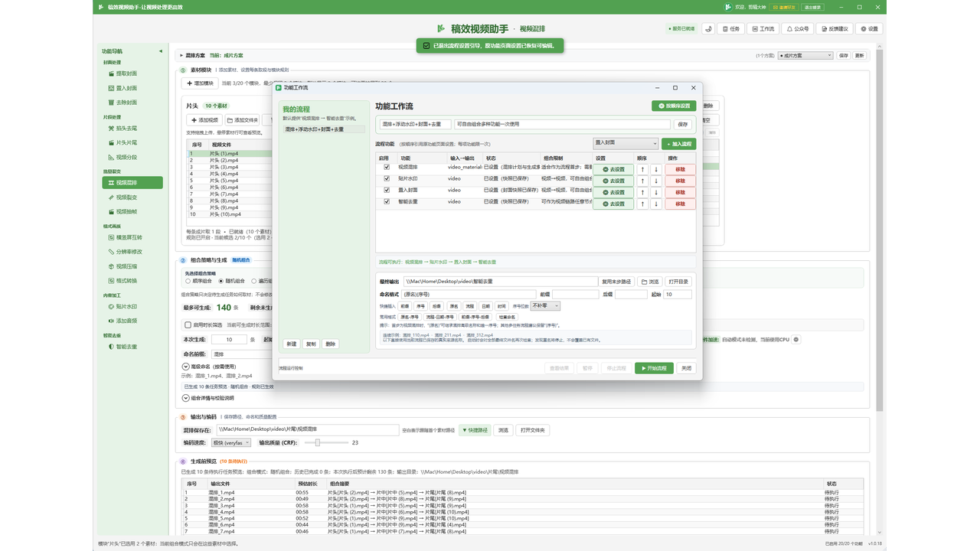Open 任务 from the top toolbar

[x=731, y=28]
